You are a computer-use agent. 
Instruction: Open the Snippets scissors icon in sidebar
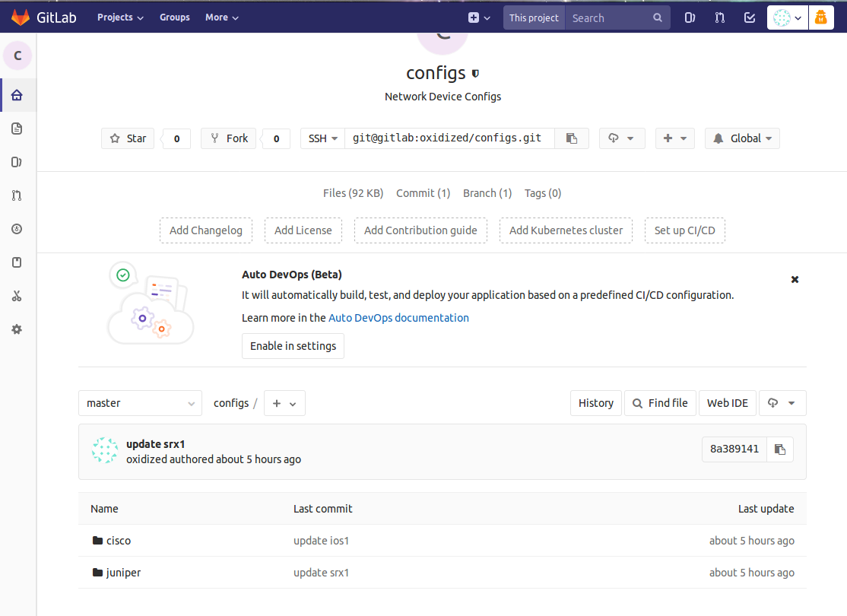(x=17, y=296)
